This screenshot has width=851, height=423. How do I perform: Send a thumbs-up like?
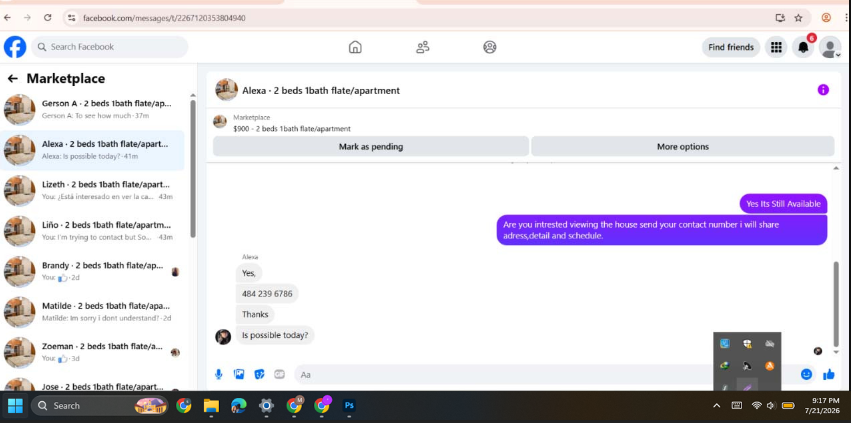click(x=828, y=374)
